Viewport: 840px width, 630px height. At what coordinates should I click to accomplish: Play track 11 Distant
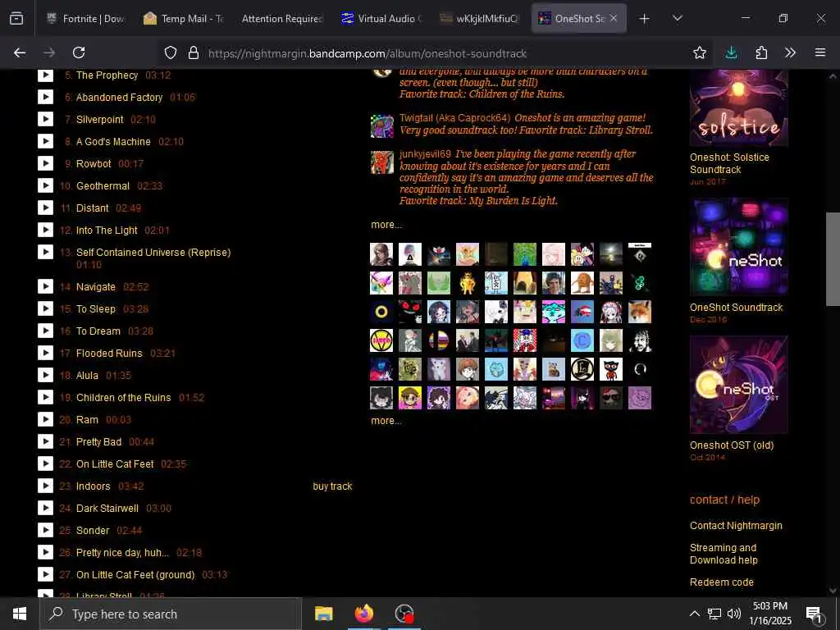[46, 208]
